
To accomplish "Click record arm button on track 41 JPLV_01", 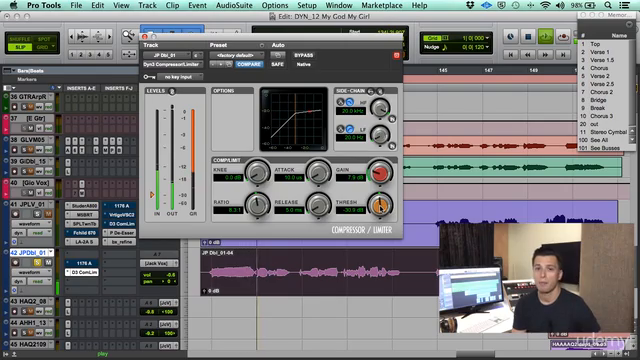I will pyautogui.click(x=15, y=214).
